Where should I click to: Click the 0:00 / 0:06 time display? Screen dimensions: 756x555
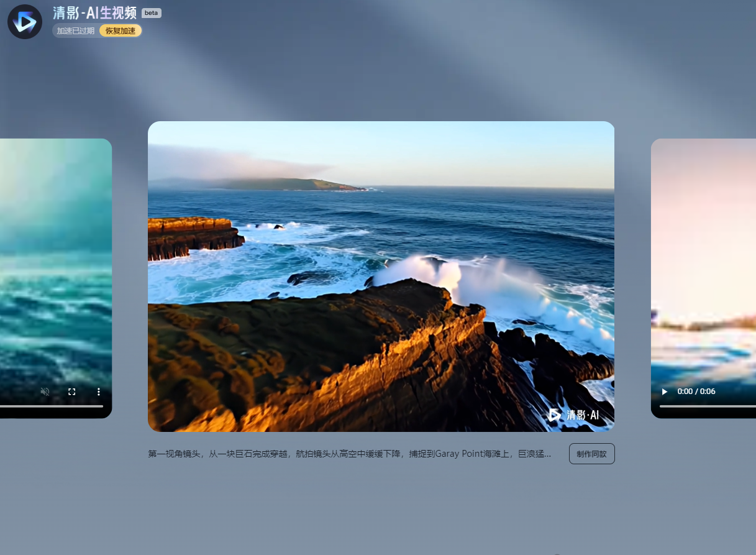point(696,392)
